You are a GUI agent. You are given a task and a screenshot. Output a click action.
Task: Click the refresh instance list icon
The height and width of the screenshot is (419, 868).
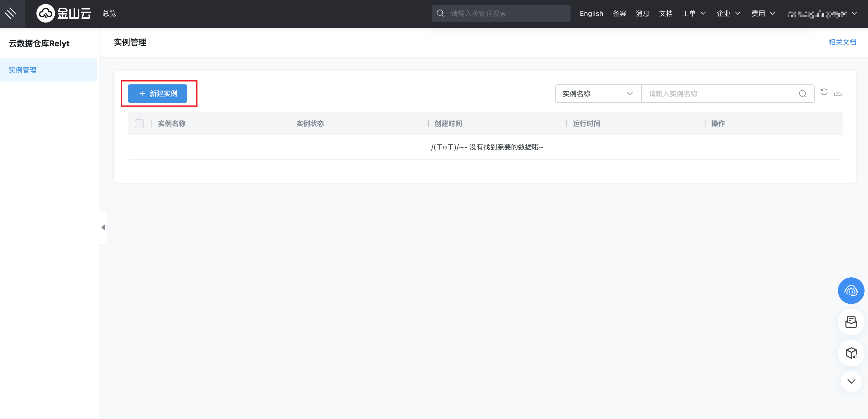[x=824, y=92]
